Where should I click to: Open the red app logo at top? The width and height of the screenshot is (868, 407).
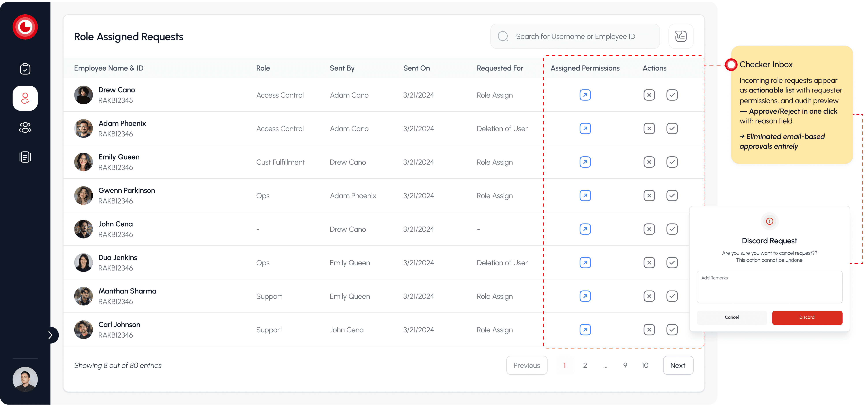point(25,27)
